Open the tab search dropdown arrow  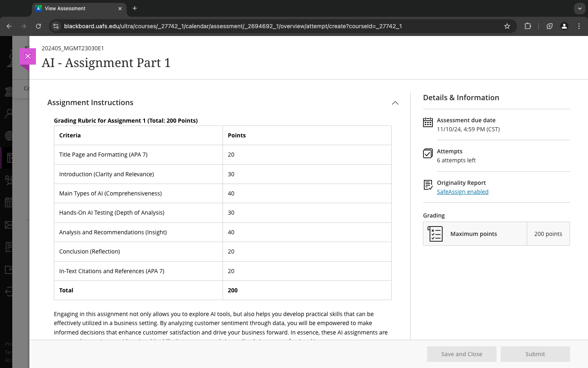[x=579, y=8]
